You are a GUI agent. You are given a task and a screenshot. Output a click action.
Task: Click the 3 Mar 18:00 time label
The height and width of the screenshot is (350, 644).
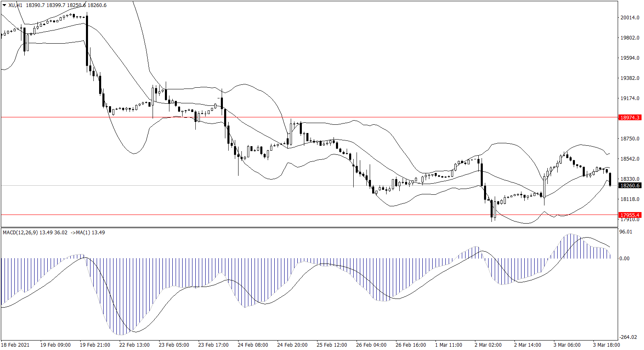click(x=606, y=345)
